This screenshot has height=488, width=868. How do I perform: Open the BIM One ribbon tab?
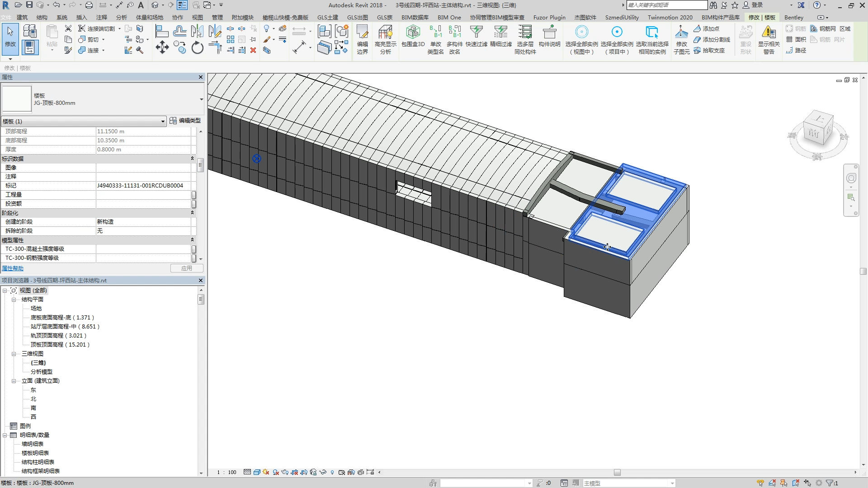tap(449, 17)
